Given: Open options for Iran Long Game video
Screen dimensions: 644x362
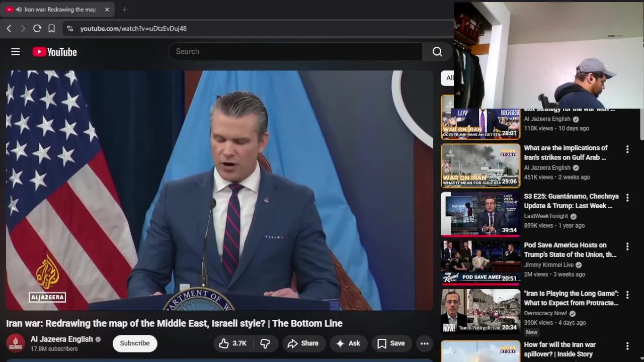Looking at the screenshot, I should [627, 295].
